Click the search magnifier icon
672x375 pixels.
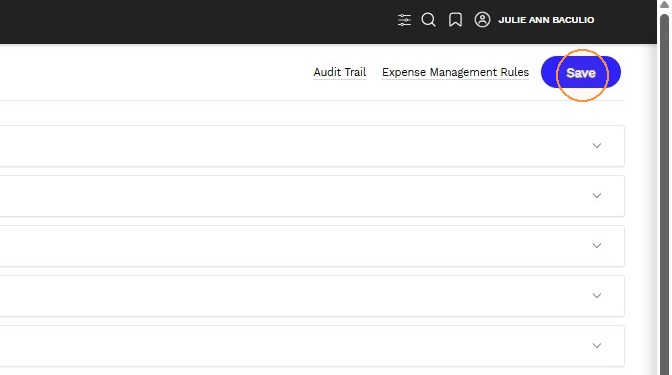tap(429, 20)
